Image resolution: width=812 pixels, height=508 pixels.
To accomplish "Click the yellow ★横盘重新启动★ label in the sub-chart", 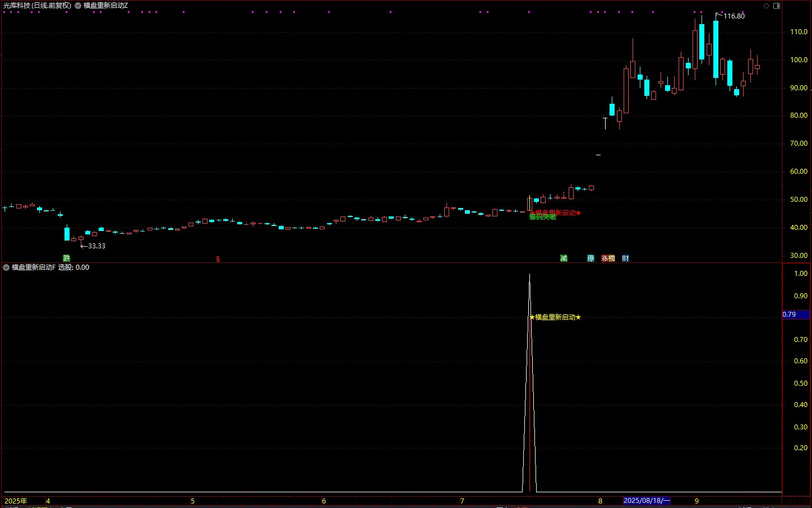I will pyautogui.click(x=555, y=317).
